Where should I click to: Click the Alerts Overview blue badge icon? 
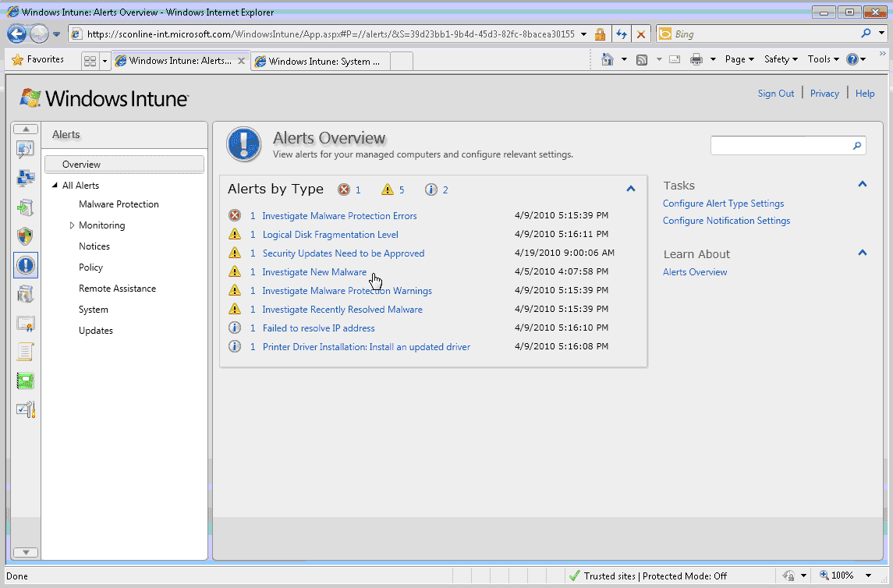pyautogui.click(x=243, y=144)
